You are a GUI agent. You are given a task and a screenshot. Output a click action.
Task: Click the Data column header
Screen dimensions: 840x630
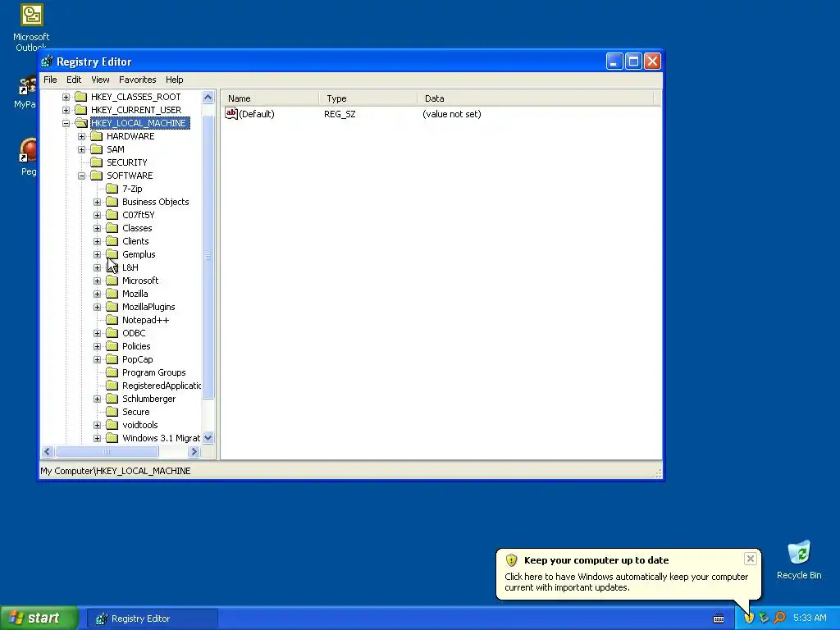click(x=536, y=98)
